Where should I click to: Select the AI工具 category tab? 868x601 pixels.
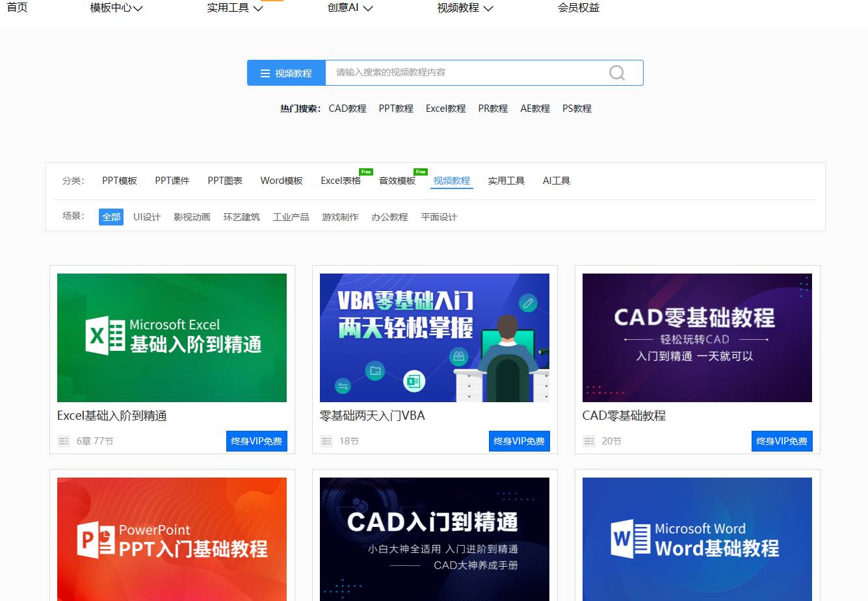[x=557, y=181]
